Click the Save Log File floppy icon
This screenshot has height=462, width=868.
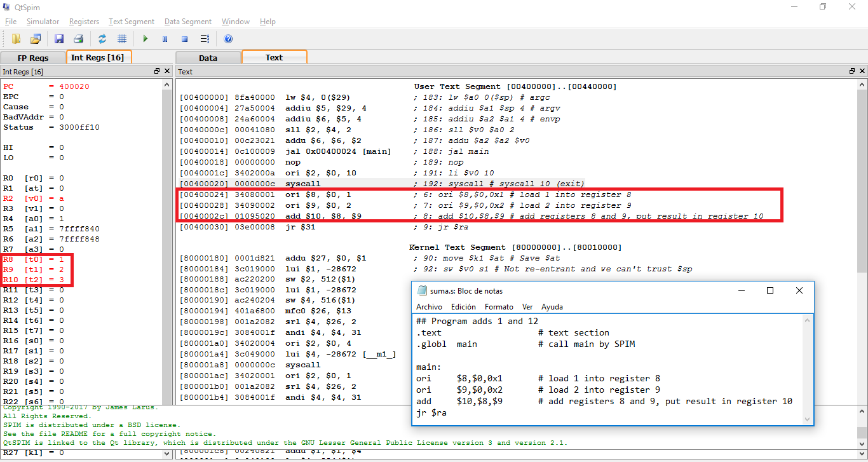(59, 39)
